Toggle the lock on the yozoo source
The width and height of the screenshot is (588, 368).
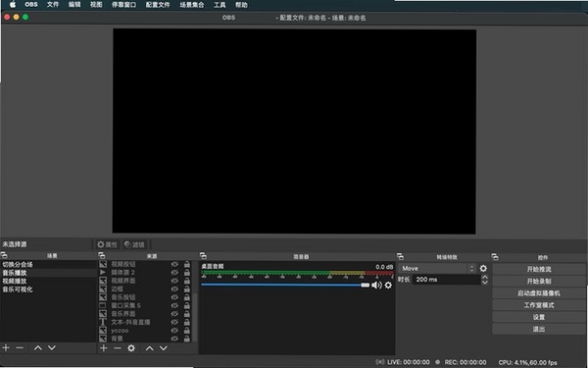click(x=187, y=331)
